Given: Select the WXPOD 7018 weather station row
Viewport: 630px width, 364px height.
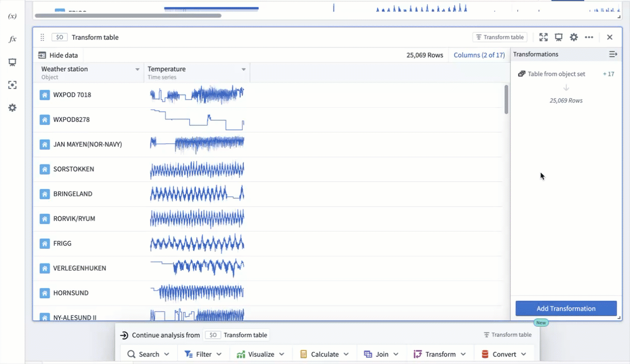Looking at the screenshot, I should [72, 95].
